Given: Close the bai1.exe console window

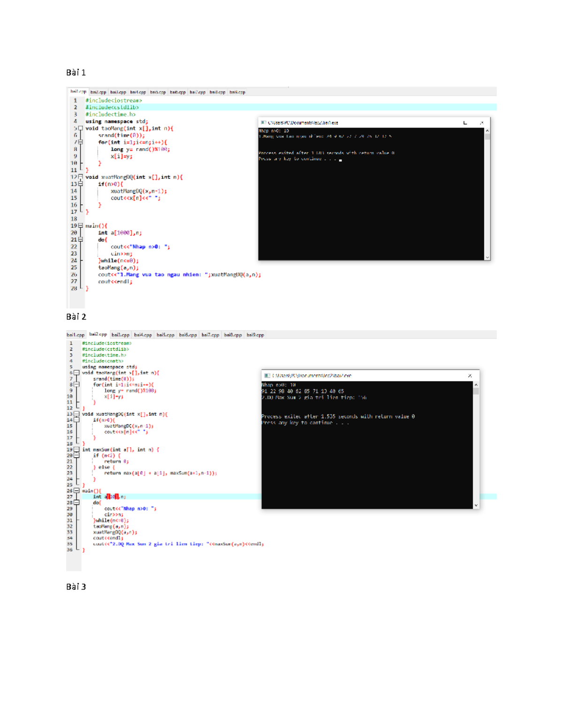Looking at the screenshot, I should [481, 123].
